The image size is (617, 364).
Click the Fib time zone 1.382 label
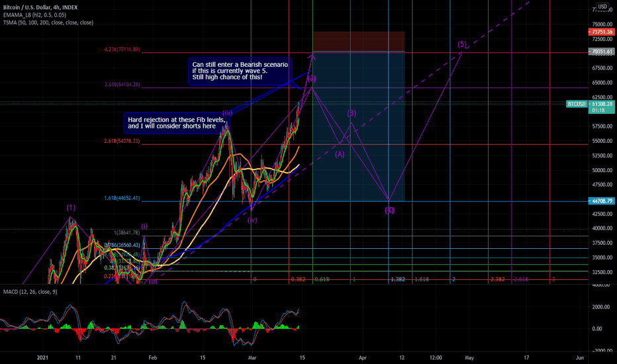pyautogui.click(x=398, y=279)
